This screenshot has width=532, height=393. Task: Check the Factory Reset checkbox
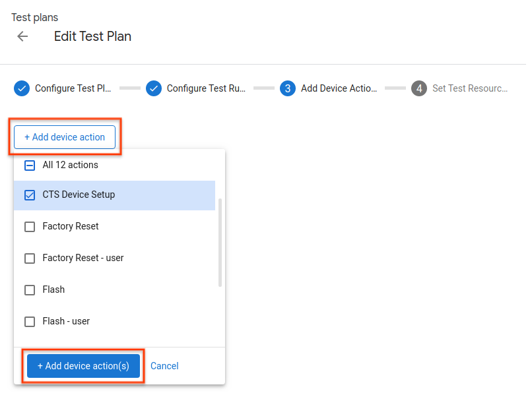pos(29,226)
